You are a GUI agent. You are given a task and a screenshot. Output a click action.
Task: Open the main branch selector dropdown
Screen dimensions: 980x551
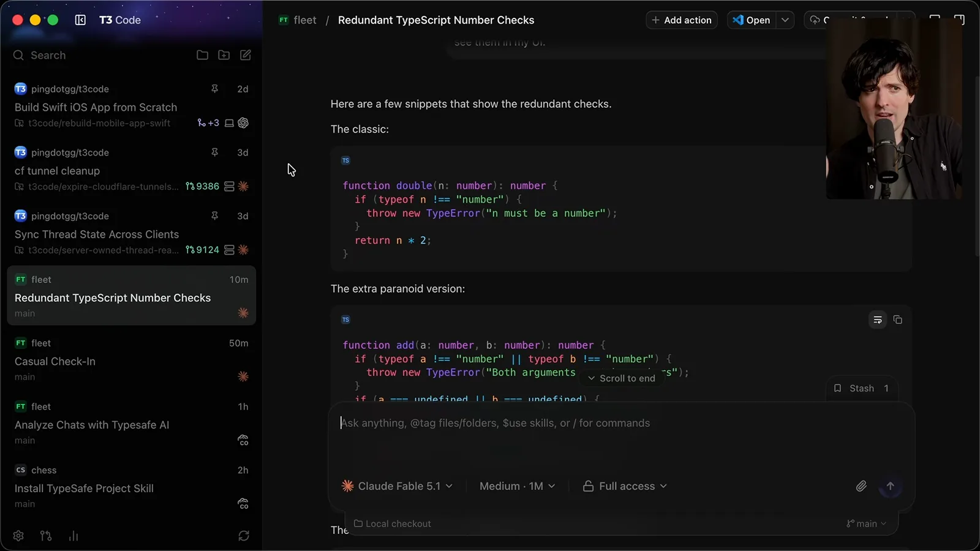coord(867,523)
